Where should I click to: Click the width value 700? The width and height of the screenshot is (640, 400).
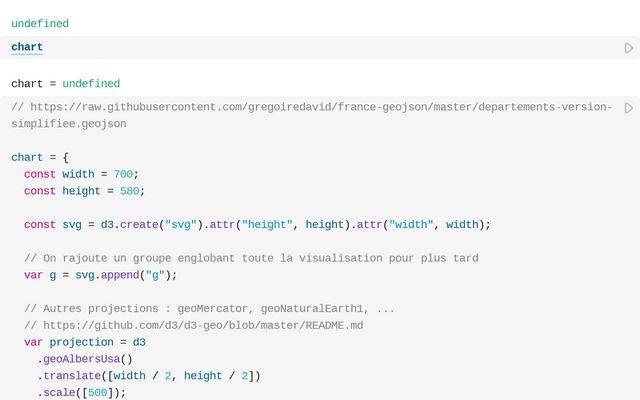click(123, 174)
